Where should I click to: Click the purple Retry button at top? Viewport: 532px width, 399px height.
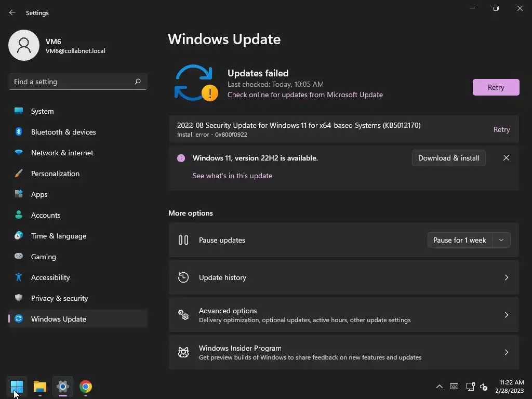[x=496, y=87]
